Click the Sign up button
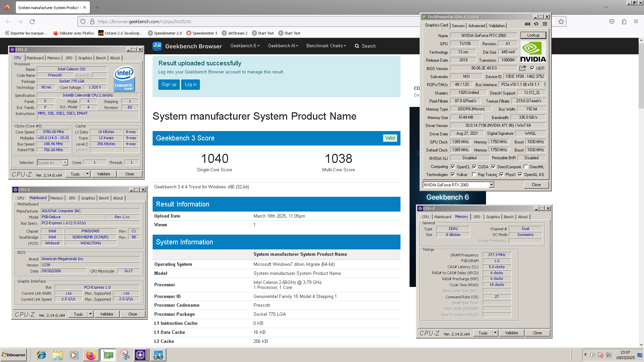 (x=169, y=84)
